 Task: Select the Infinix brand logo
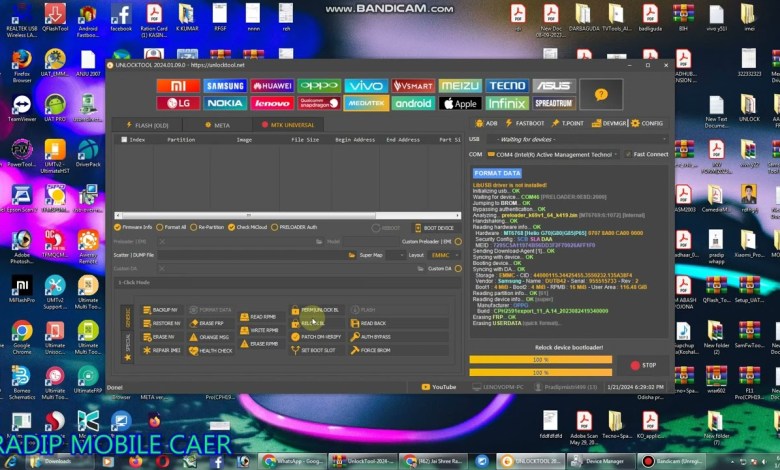(507, 103)
